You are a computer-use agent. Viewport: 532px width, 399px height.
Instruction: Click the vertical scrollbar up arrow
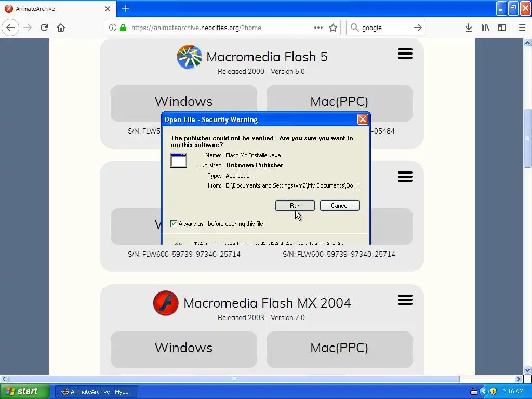(527, 43)
